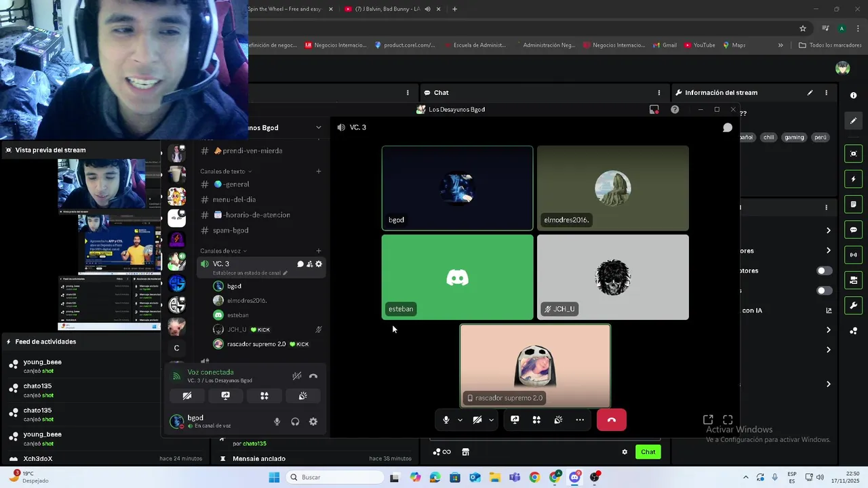This screenshot has height=488, width=868.
Task: Switch to J Balvin, Bad Bunny browser tab
Action: click(387, 9)
